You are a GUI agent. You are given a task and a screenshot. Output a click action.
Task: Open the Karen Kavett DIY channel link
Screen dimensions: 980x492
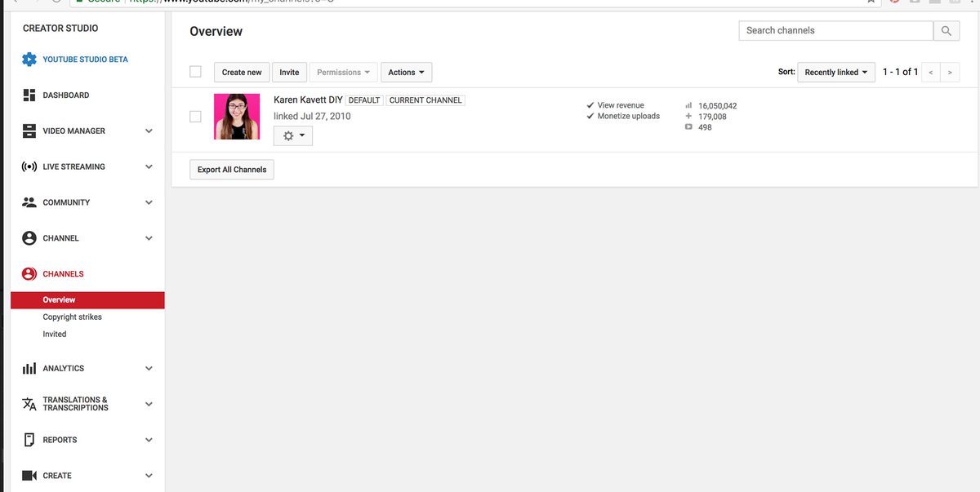tap(308, 100)
